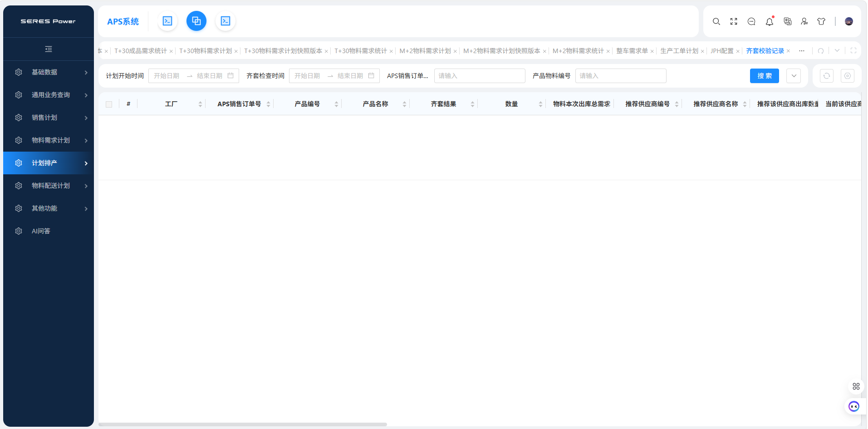Sort by 齐套结果 column
Viewport: 868px width, 429px height.
[472, 104]
